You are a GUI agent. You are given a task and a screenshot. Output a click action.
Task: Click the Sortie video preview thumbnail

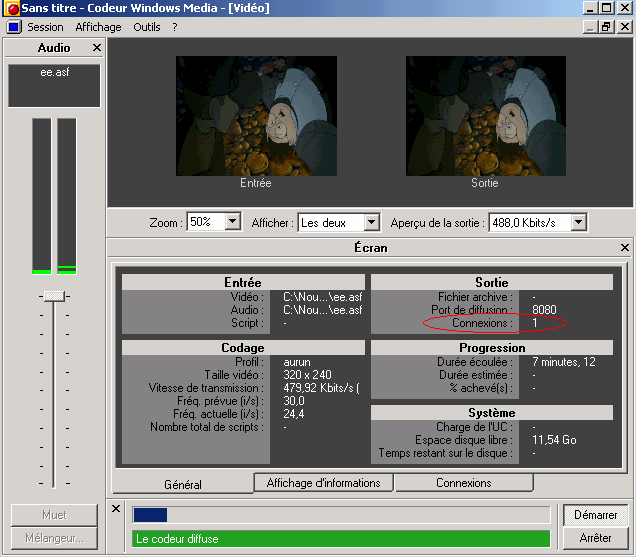tap(486, 116)
